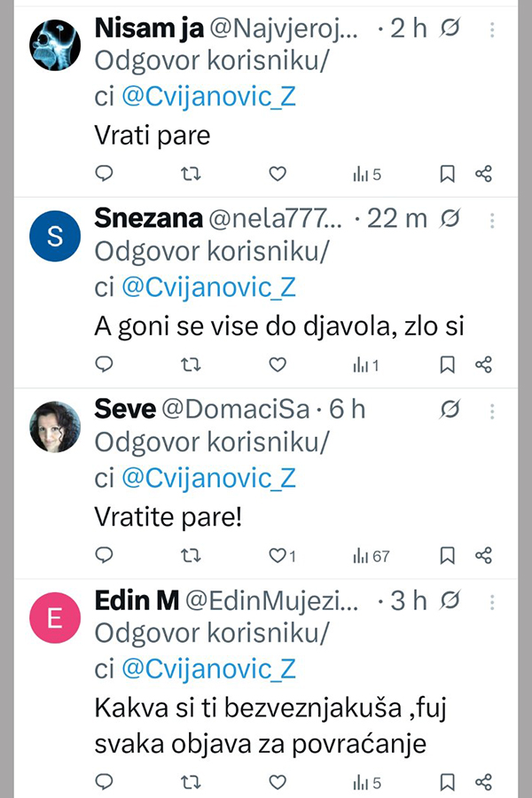Image resolution: width=532 pixels, height=798 pixels.
Task: Open @Cvijanovic_Z link in Snezana's reply
Action: click(208, 287)
